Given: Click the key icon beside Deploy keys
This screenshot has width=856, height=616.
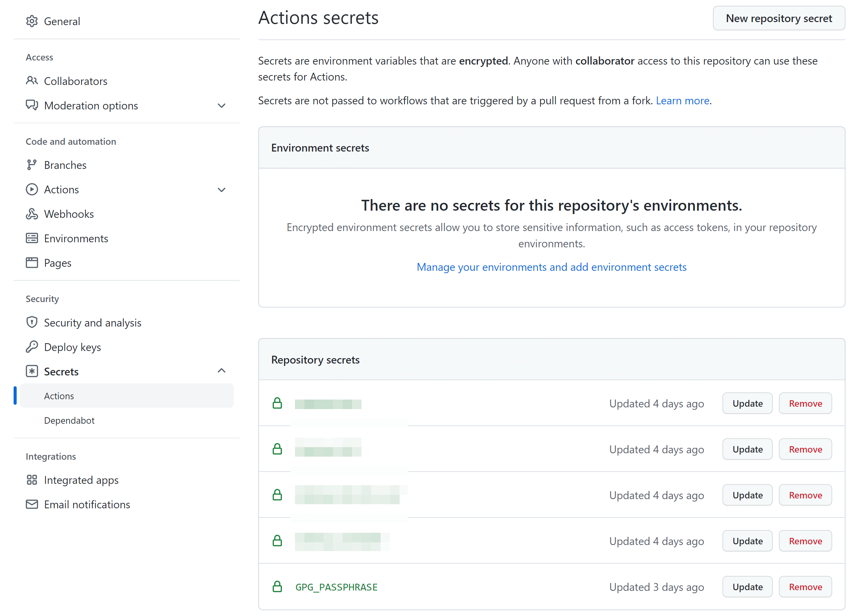Looking at the screenshot, I should coord(32,347).
